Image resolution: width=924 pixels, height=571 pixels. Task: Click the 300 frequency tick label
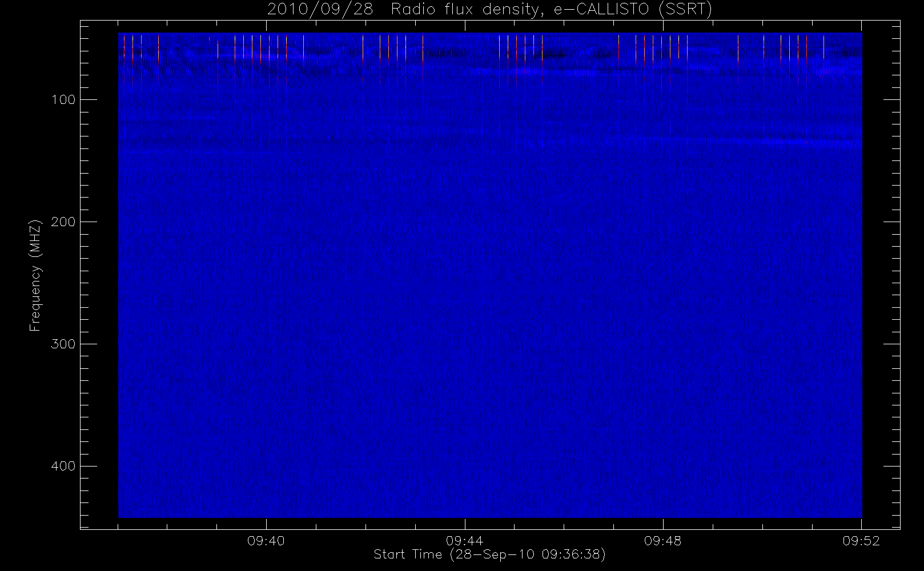pos(63,344)
